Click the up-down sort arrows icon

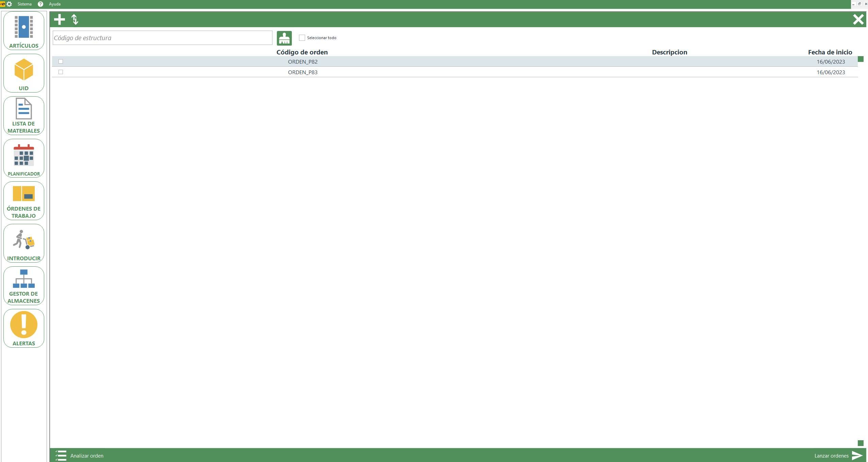click(x=75, y=19)
